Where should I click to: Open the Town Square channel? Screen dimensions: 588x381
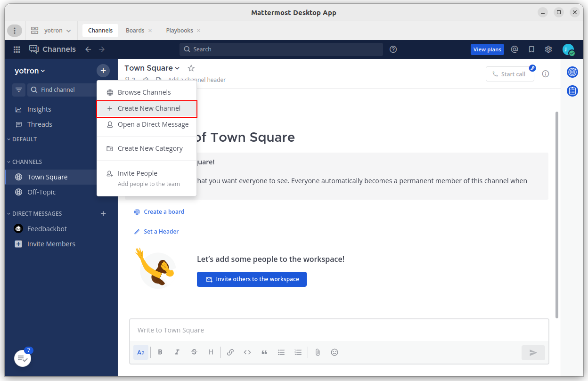tap(51, 177)
